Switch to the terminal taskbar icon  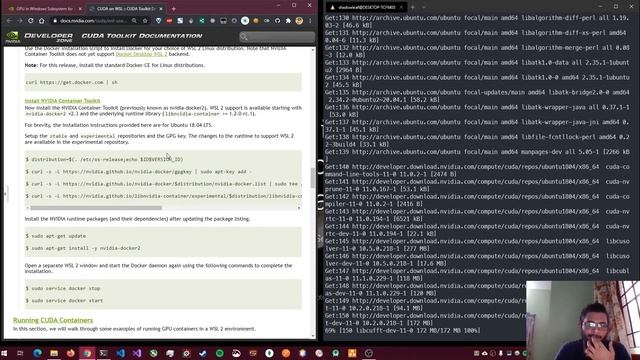104,353
